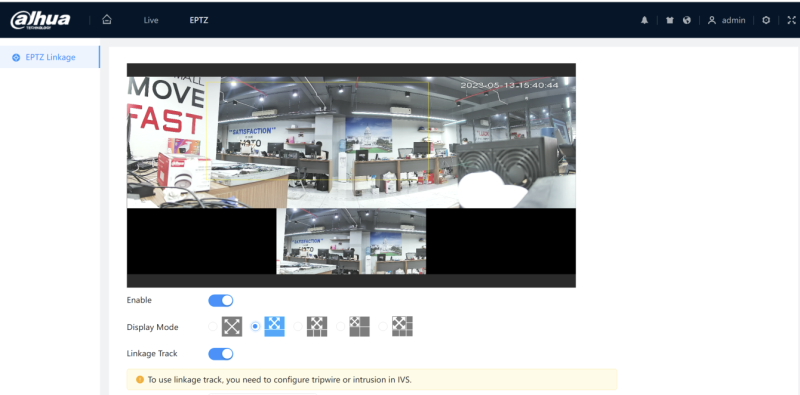800x395 pixels.
Task: Open the home page icon
Action: pos(107,20)
